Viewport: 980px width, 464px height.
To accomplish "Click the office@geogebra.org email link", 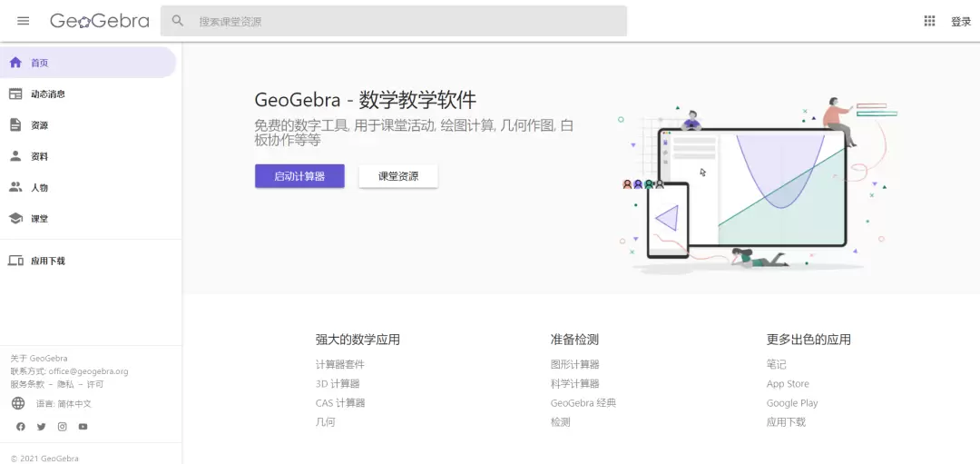I will (x=88, y=371).
